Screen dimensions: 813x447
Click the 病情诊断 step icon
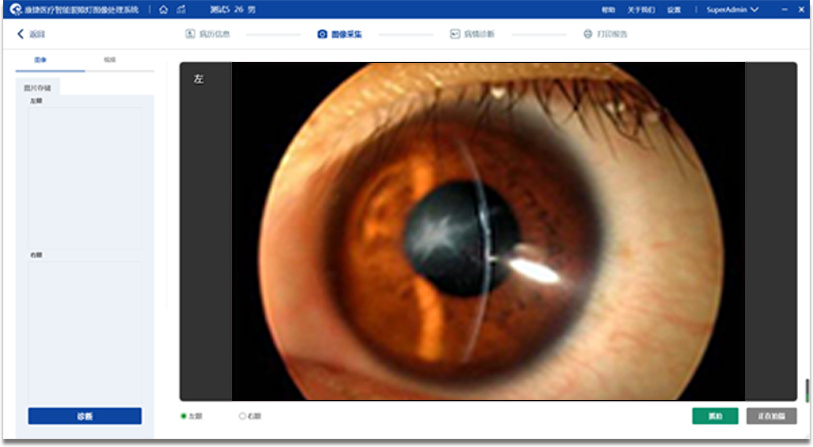click(455, 34)
